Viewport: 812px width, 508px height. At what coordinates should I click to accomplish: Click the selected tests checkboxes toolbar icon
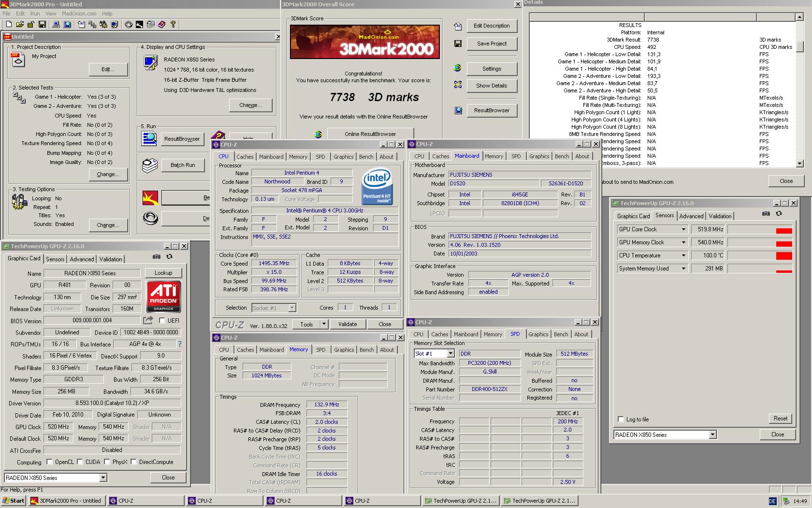click(x=92, y=24)
